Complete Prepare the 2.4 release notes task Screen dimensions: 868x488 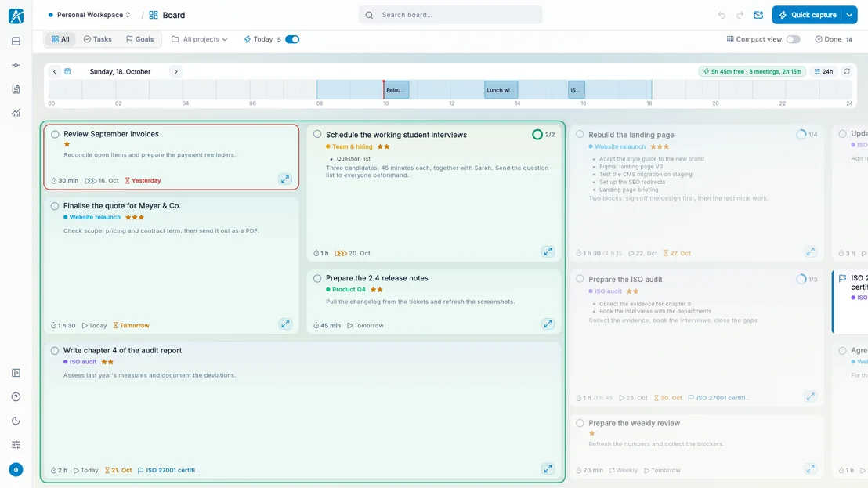pos(317,279)
